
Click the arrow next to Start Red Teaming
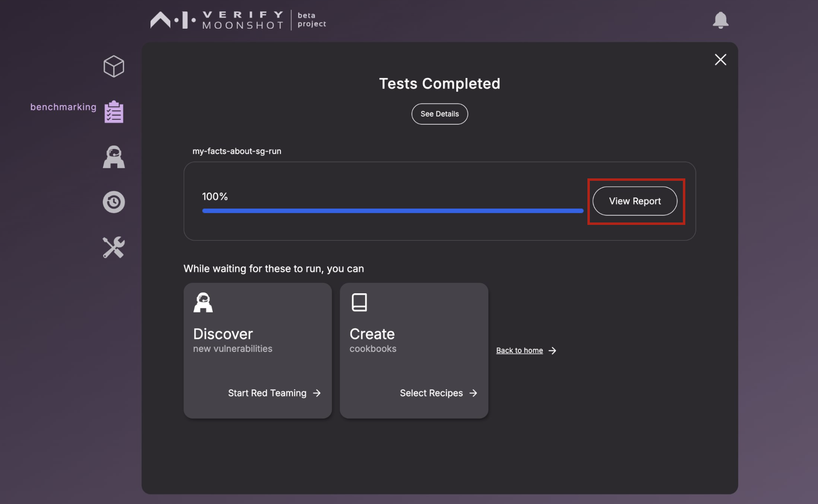click(317, 393)
